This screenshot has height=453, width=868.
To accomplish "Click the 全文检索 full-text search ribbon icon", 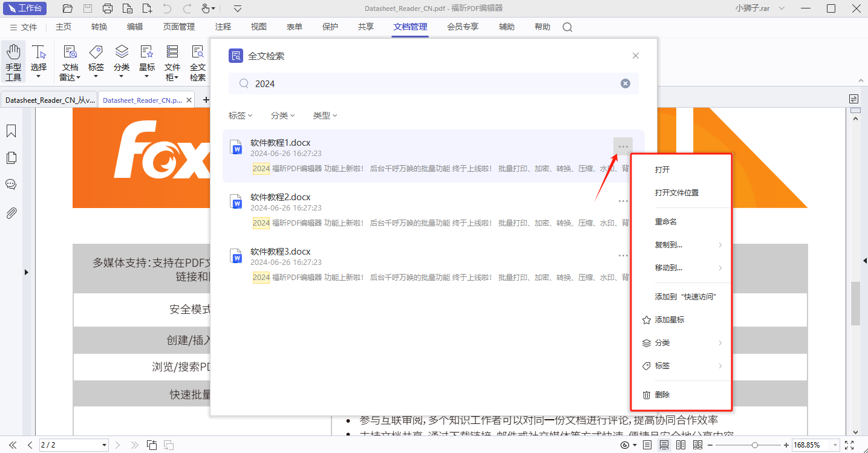I will [x=198, y=62].
